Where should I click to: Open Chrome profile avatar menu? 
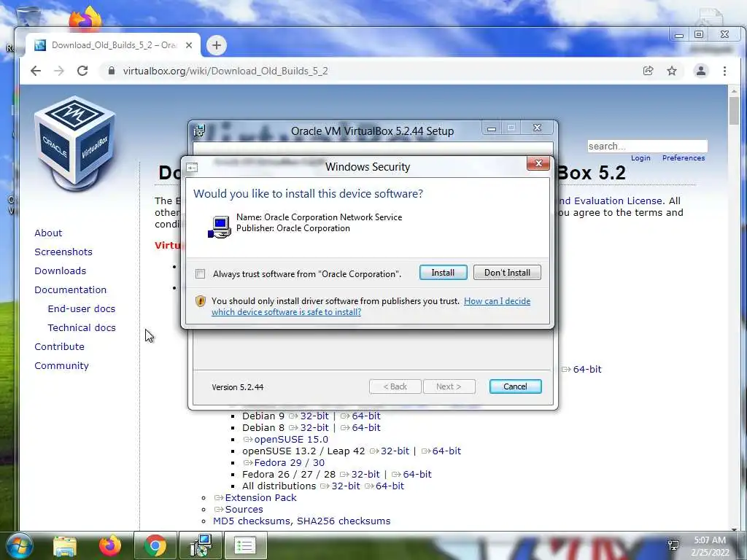click(701, 71)
